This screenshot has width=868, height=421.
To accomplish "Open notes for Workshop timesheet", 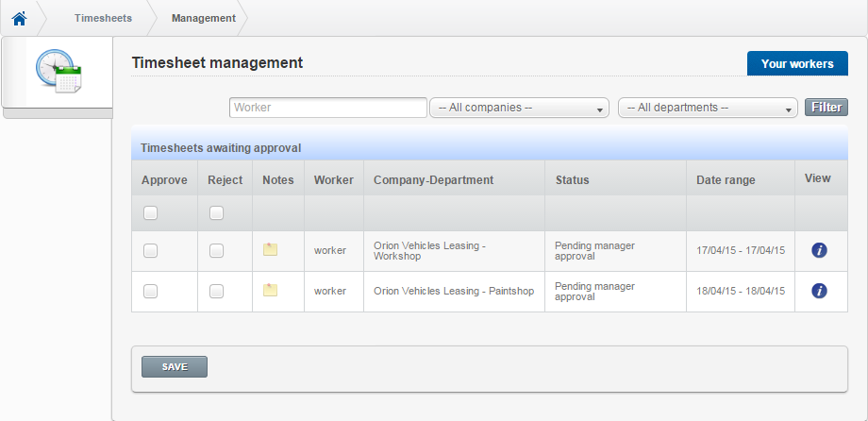I will (x=270, y=249).
